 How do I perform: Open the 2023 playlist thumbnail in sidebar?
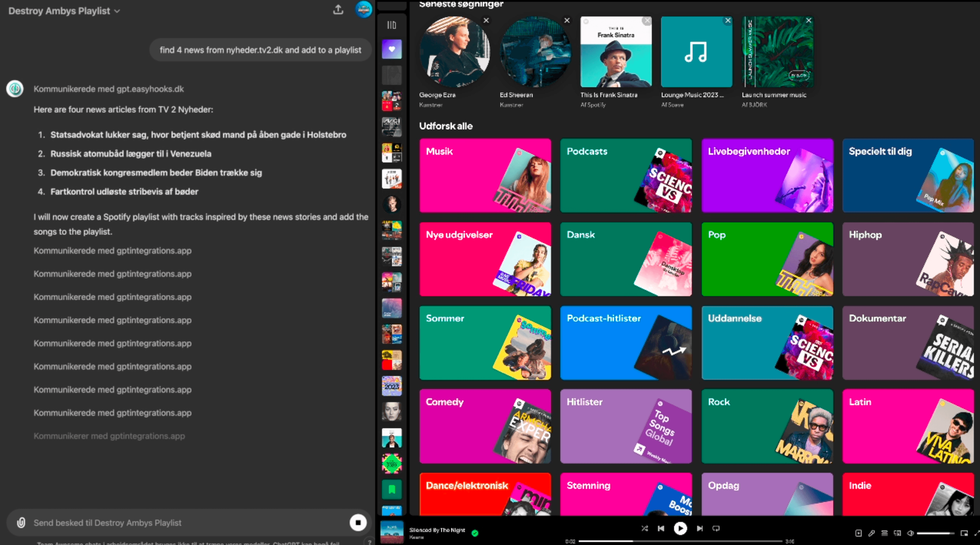(x=391, y=386)
